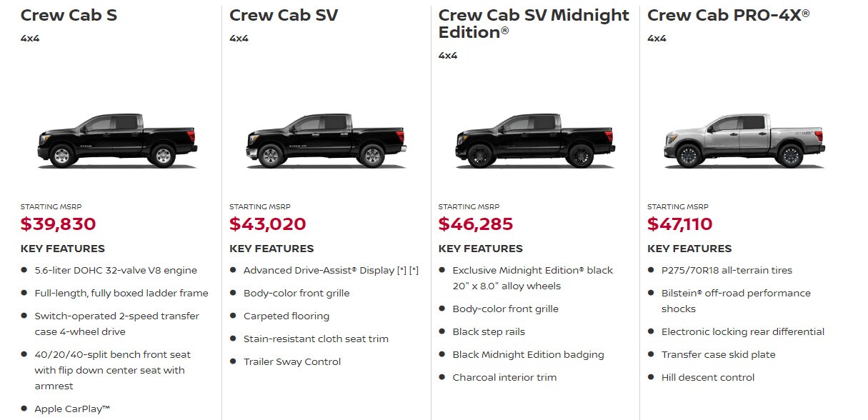The image size is (868, 420).
Task: Click the $43,020 starting MSRP price
Action: pyautogui.click(x=268, y=224)
